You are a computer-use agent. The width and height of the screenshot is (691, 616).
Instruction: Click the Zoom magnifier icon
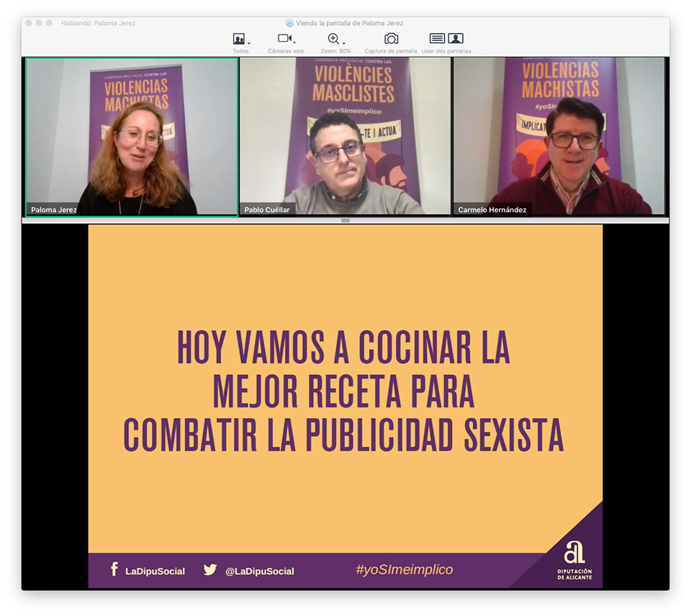pos(333,39)
